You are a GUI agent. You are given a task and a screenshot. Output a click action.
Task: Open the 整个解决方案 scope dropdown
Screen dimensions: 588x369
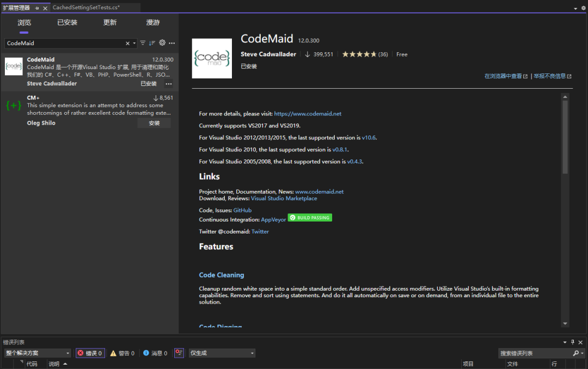(37, 353)
